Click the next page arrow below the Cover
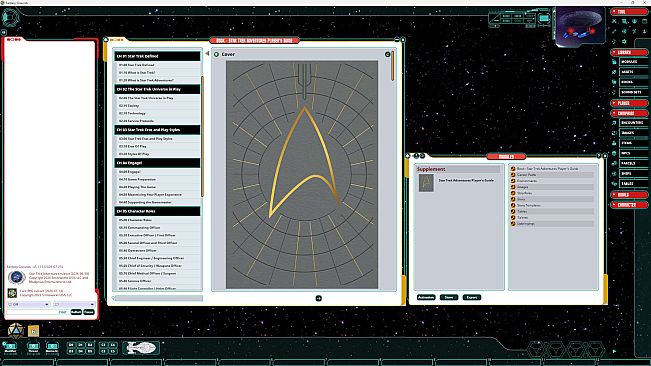This screenshot has height=366, width=651. [x=318, y=298]
